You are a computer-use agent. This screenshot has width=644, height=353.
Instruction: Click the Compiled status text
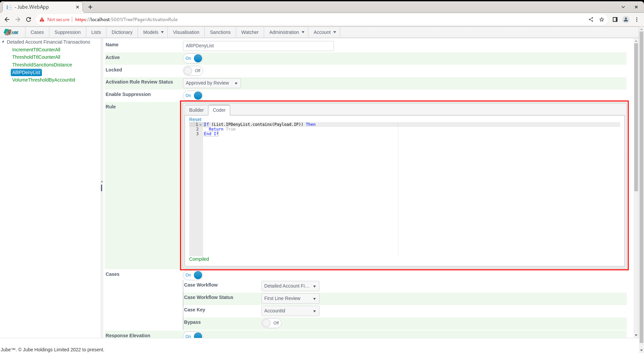click(199, 259)
